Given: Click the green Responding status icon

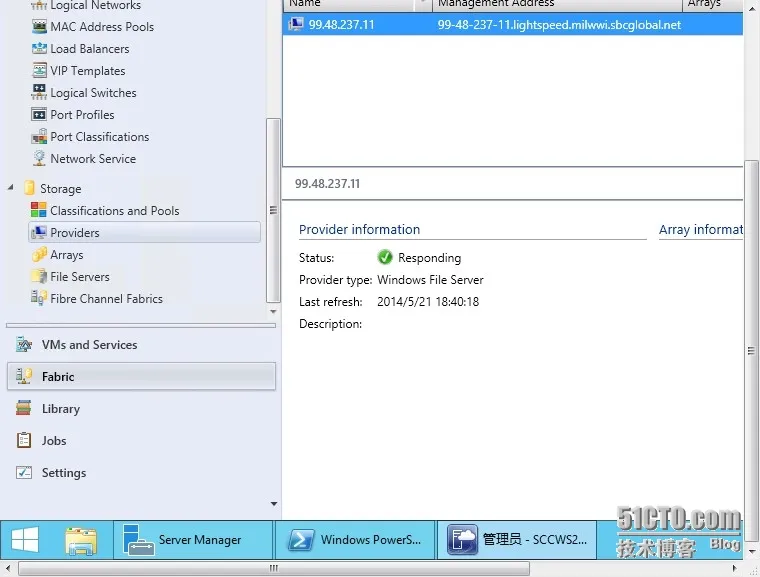Looking at the screenshot, I should tap(385, 257).
